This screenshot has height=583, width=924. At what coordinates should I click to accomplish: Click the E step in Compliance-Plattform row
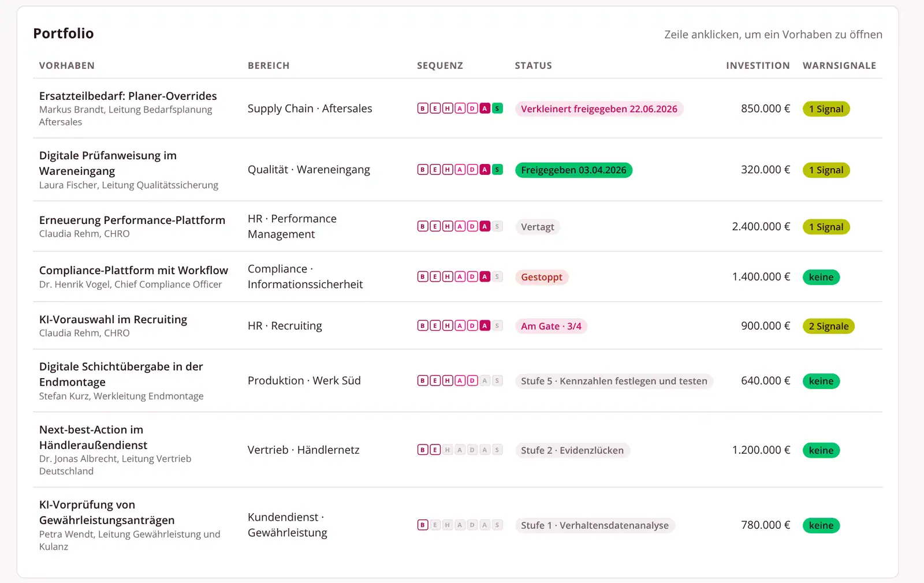click(x=435, y=276)
